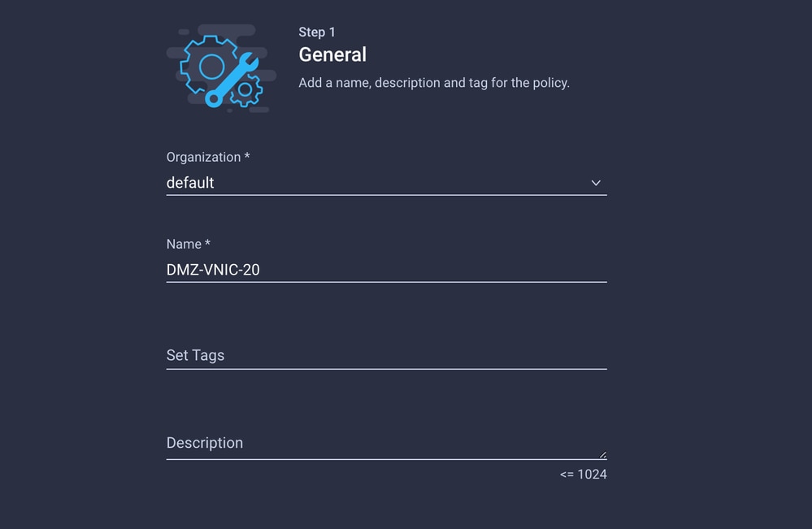Click the Description box resize handle
The height and width of the screenshot is (529, 812).
pos(602,454)
